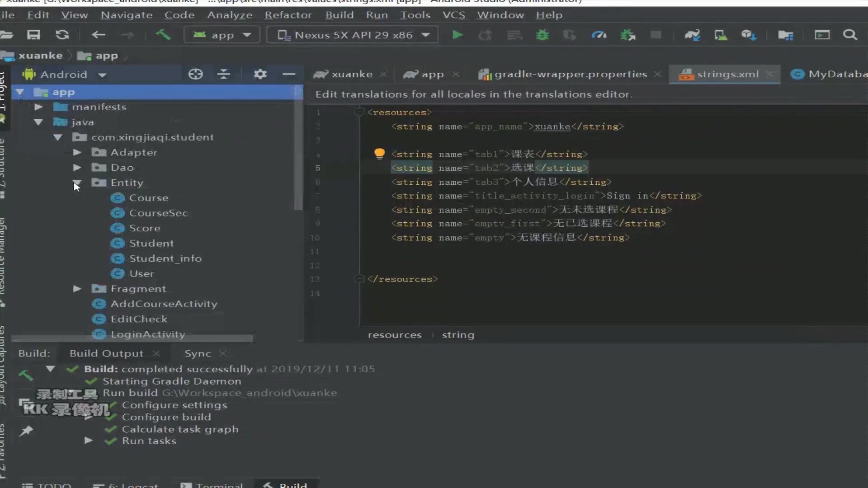Click the green Run app button
The image size is (868, 488).
(x=457, y=35)
